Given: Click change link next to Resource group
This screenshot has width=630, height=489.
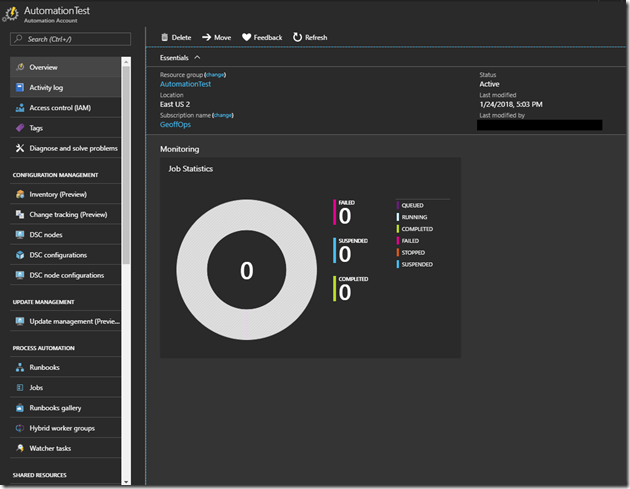Looking at the screenshot, I should (x=216, y=75).
